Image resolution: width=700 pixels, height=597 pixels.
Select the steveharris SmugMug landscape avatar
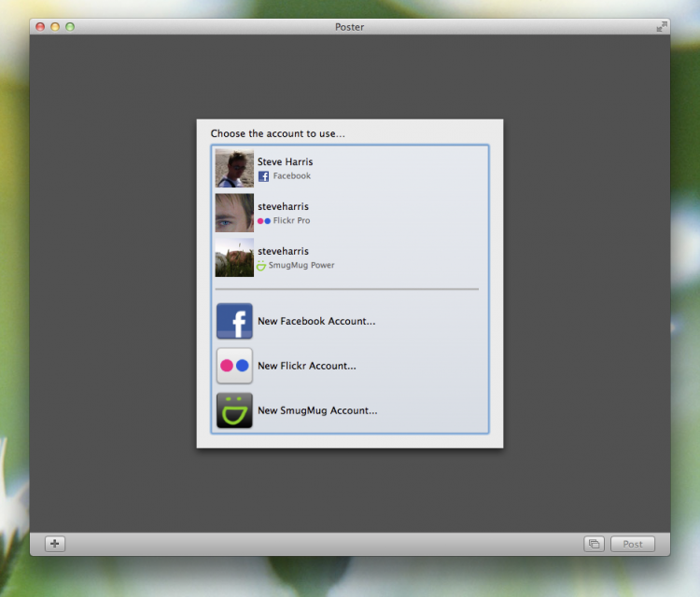(x=234, y=257)
